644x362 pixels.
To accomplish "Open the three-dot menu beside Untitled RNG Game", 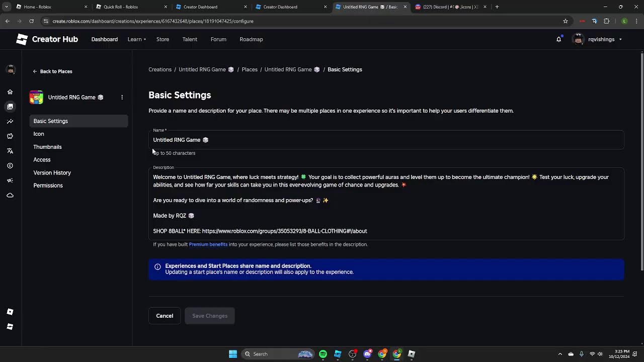I will (x=122, y=97).
